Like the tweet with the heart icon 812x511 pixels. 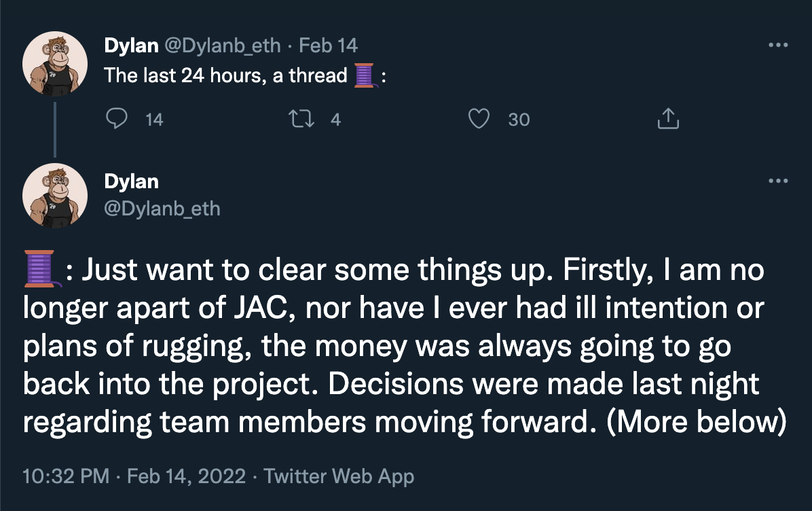[x=479, y=120]
